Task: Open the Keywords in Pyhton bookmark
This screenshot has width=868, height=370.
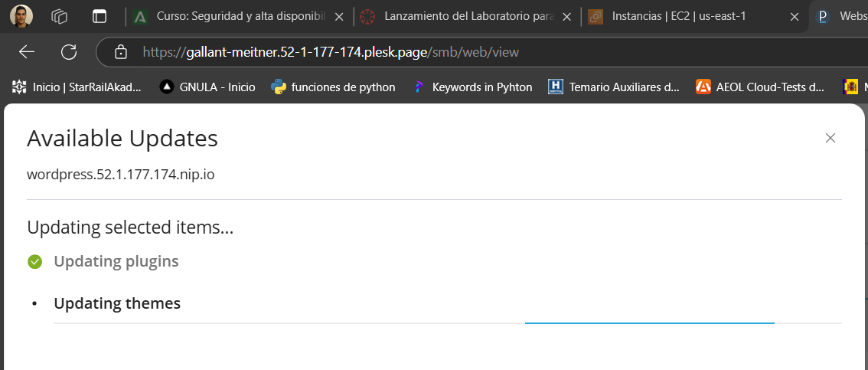Action: point(472,87)
